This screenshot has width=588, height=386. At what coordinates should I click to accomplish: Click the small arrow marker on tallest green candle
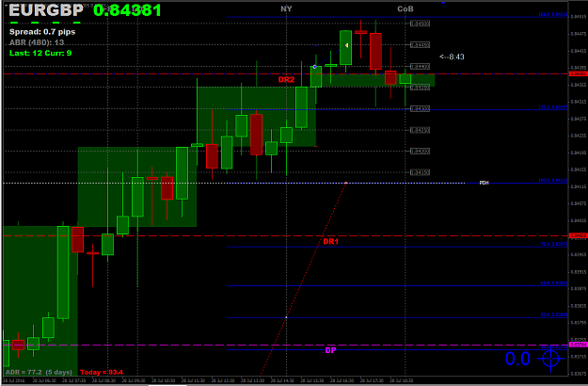[347, 45]
